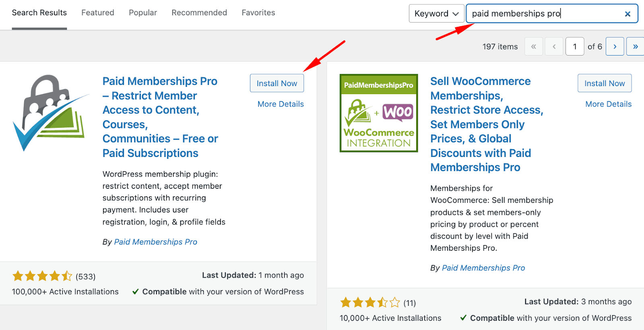Click the current page number field
The width and height of the screenshot is (644, 330).
tap(574, 47)
